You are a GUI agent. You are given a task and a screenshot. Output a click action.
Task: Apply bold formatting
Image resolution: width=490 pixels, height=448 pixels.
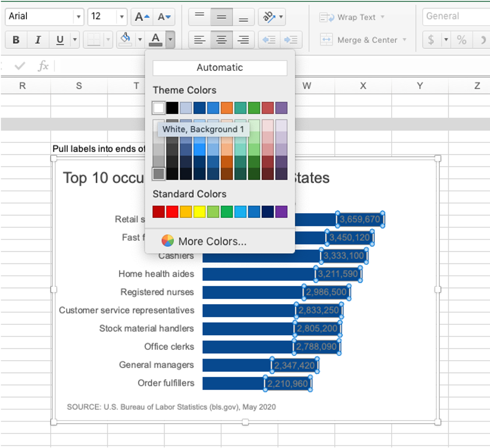tap(16, 40)
